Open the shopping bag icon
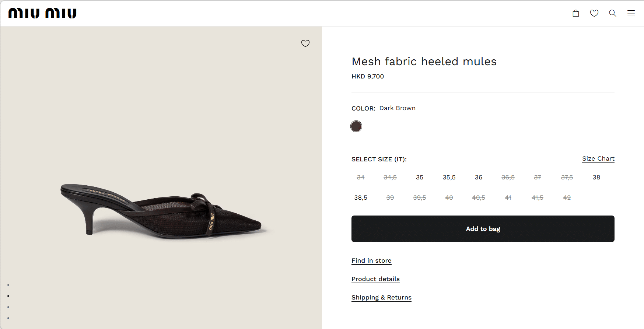 (576, 13)
